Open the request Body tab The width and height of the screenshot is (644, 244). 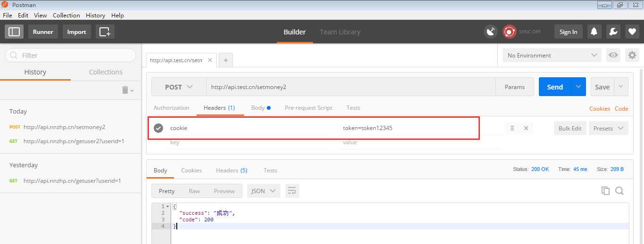click(261, 108)
